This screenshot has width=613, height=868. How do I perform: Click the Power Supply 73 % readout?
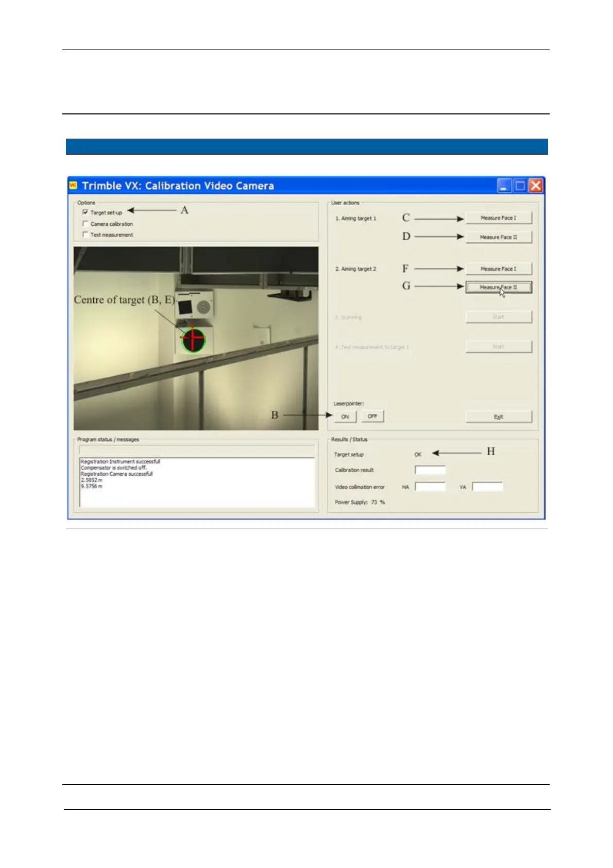click(360, 502)
